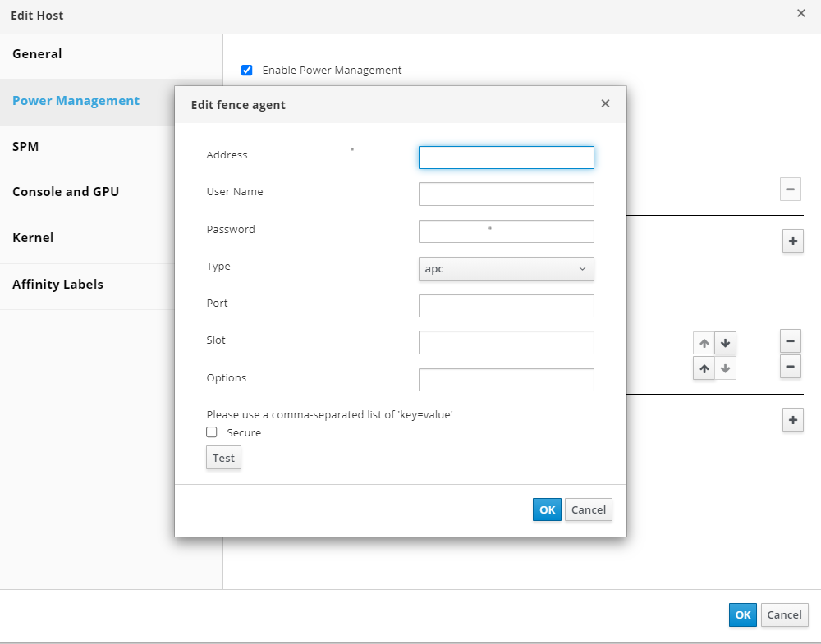821x644 pixels.
Task: Move the first fence agent row down
Action: (725, 343)
